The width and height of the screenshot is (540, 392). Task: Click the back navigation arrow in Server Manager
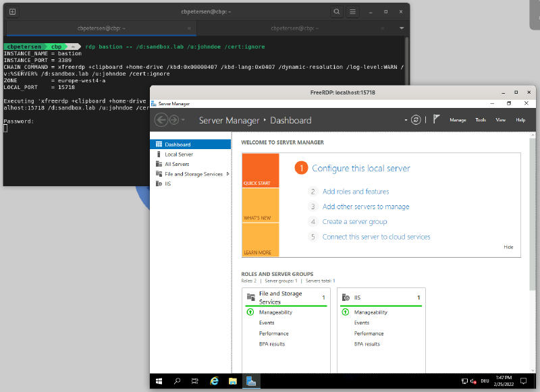click(x=161, y=119)
